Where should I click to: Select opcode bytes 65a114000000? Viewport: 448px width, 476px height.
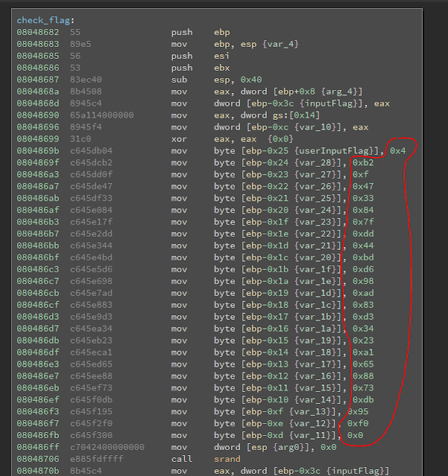click(x=102, y=115)
